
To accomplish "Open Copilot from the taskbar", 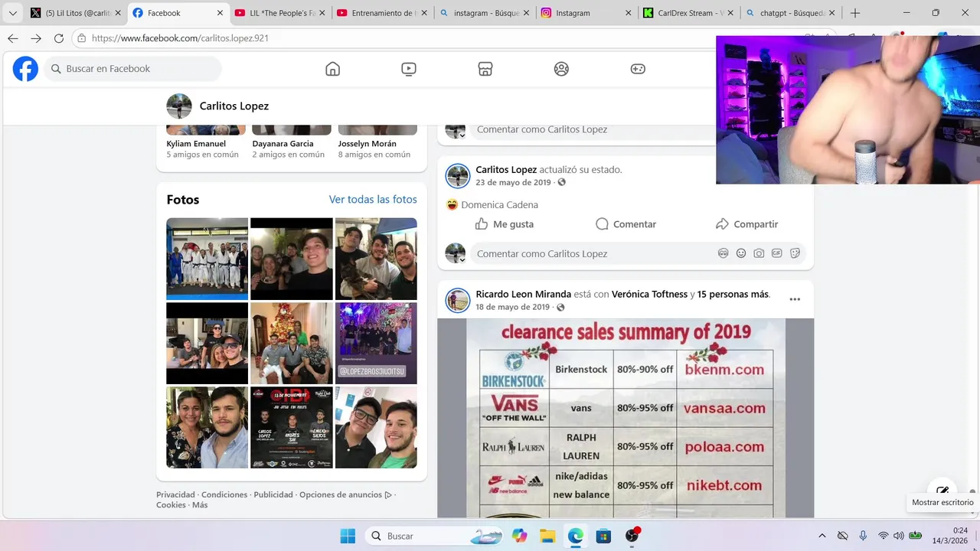I will [x=520, y=536].
